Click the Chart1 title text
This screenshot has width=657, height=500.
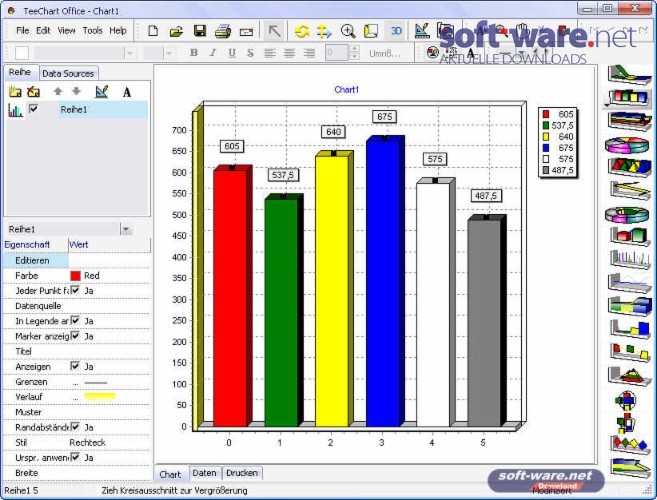click(347, 90)
